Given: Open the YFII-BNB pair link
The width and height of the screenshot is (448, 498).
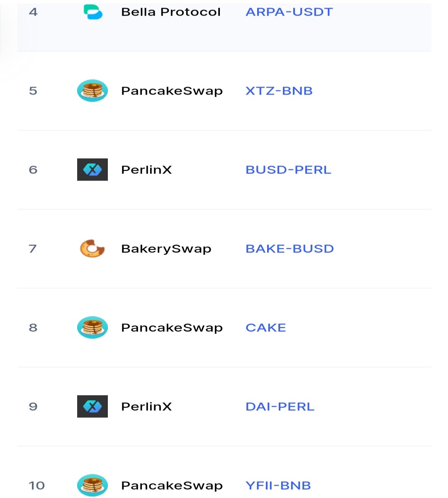Looking at the screenshot, I should [x=278, y=485].
